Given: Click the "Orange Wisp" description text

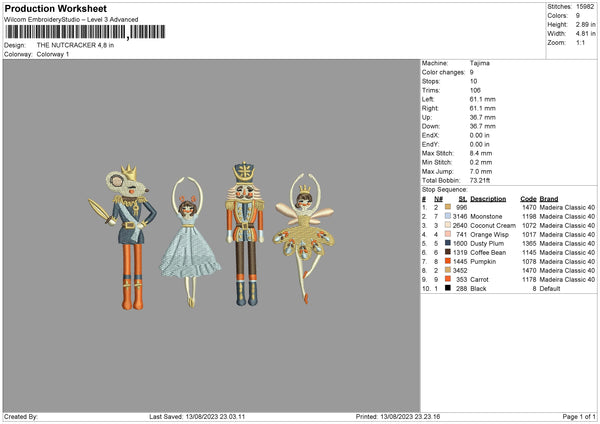Looking at the screenshot, I should click(489, 235).
